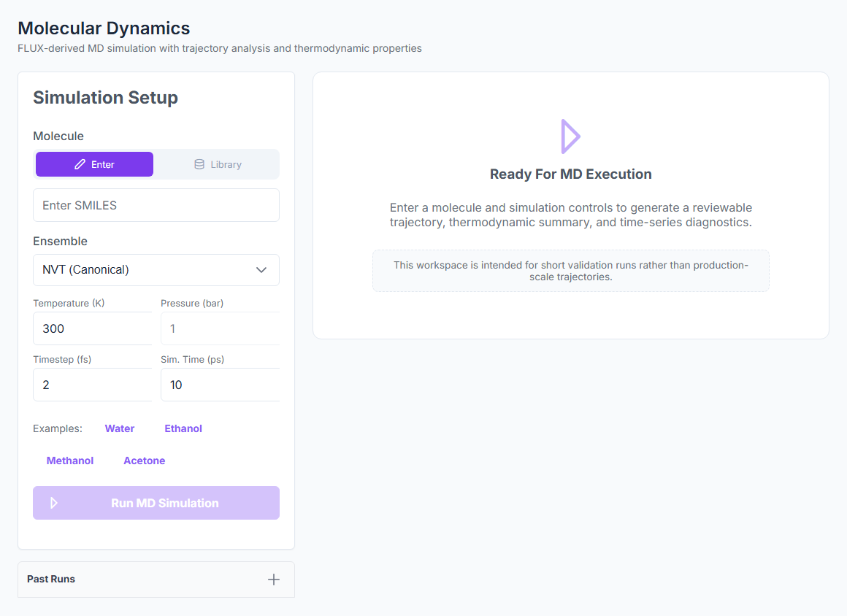Click the Pressure (bar) input field

221,328
